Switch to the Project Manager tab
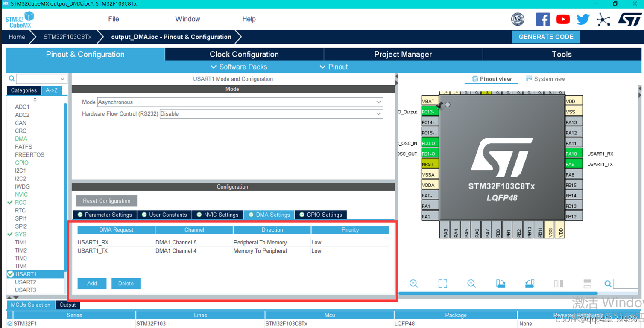 [x=403, y=54]
